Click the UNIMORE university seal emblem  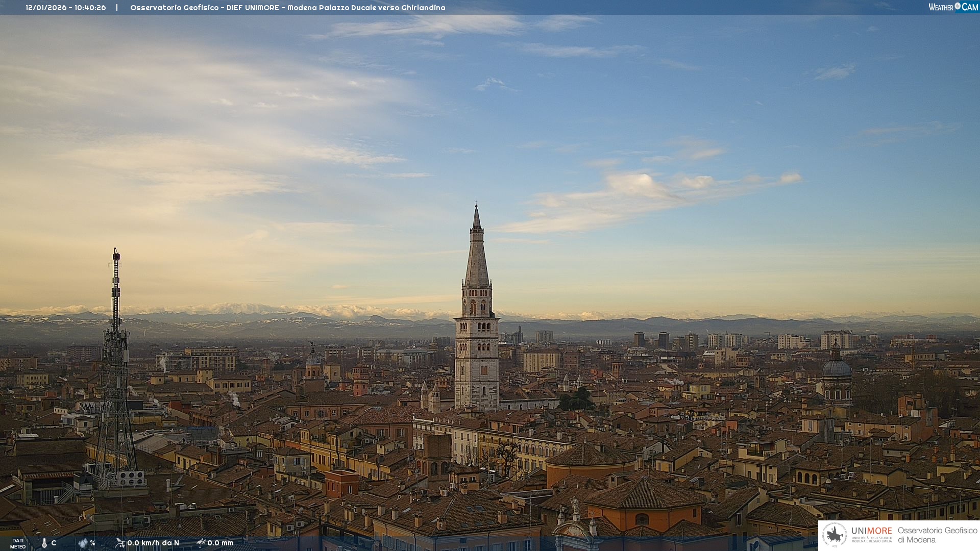pyautogui.click(x=835, y=535)
